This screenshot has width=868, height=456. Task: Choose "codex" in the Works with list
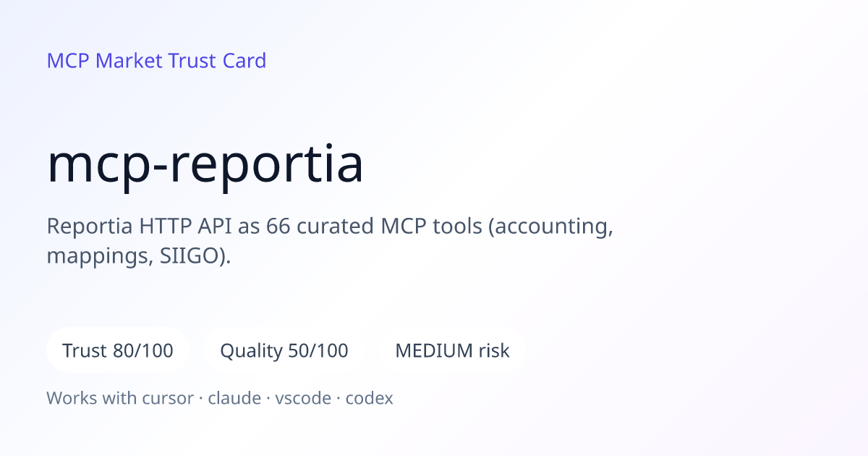(x=369, y=398)
